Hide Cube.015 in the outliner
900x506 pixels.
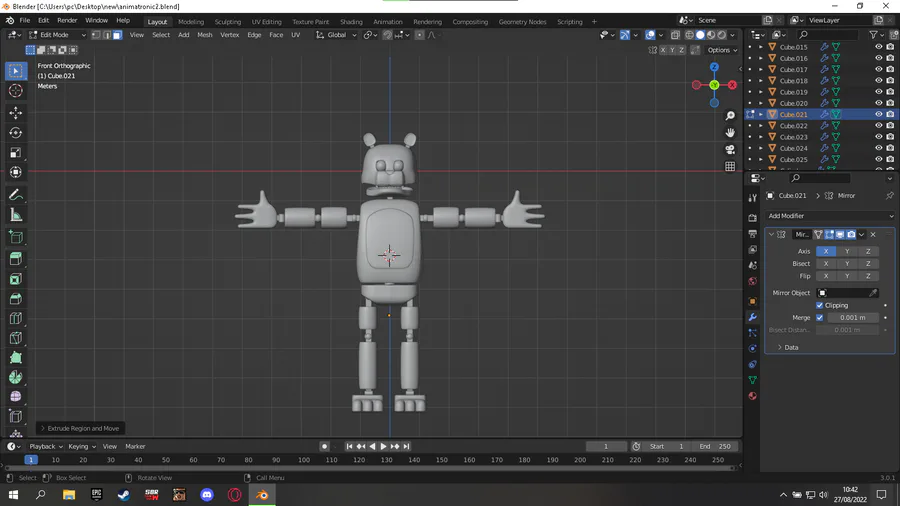coord(879,47)
